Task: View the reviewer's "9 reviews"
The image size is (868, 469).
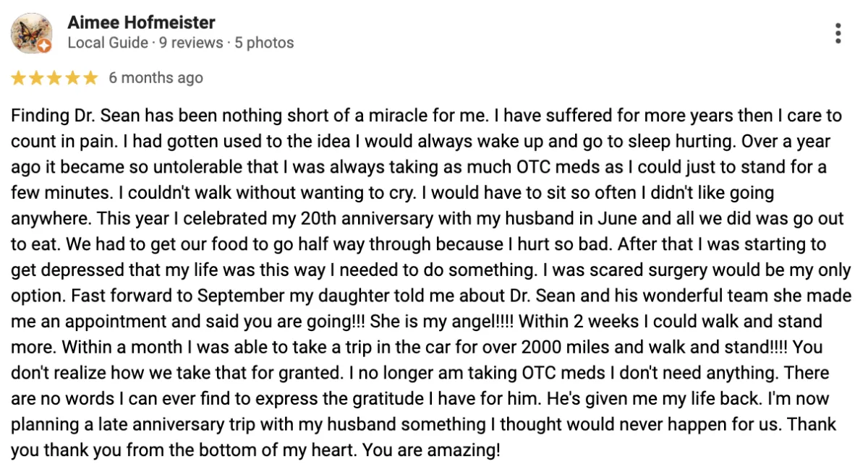Action: (191, 43)
